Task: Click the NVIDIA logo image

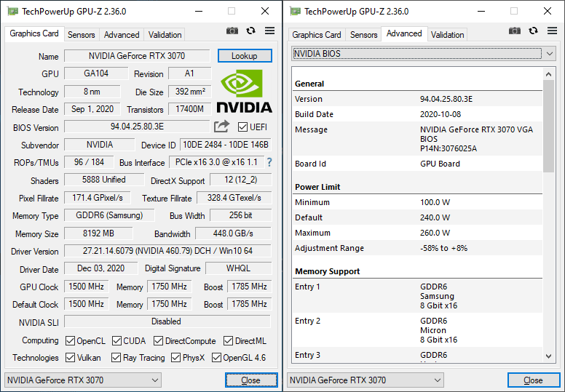Action: point(244,91)
